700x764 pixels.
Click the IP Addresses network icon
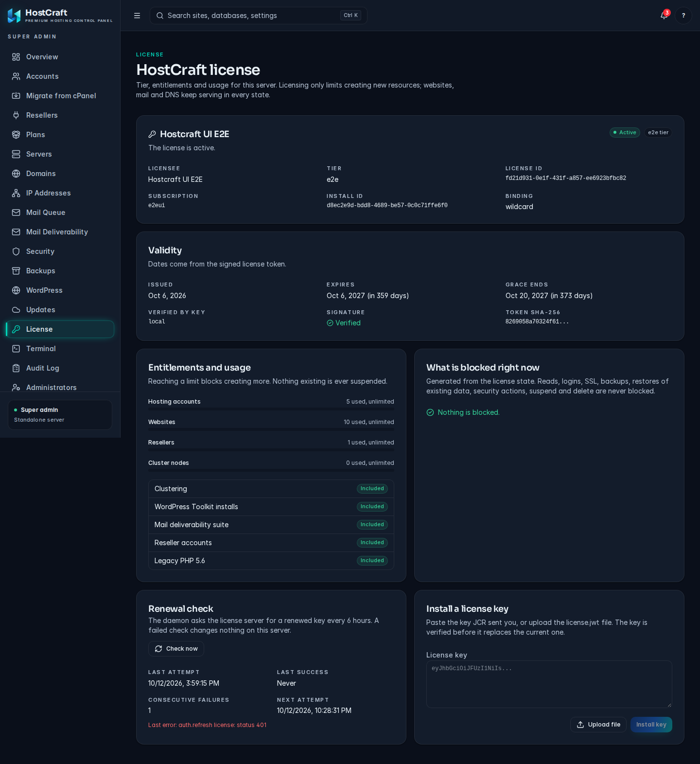pos(16,193)
